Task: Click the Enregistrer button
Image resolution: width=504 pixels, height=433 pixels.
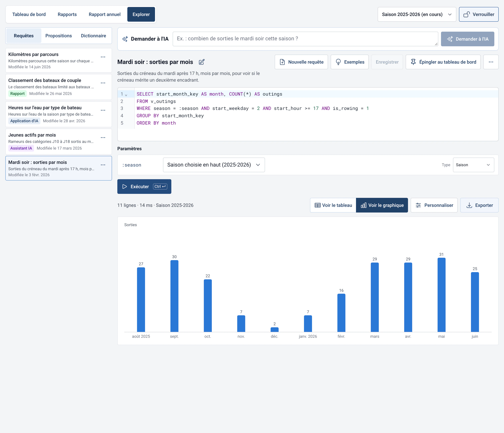Action: click(387, 62)
